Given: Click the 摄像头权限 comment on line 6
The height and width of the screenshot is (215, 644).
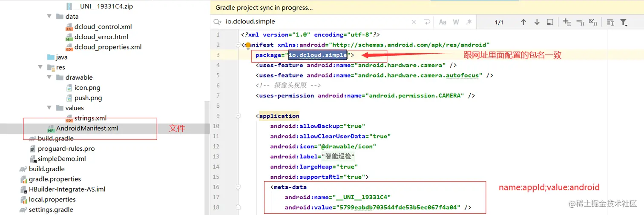Looking at the screenshot, I should point(288,85).
